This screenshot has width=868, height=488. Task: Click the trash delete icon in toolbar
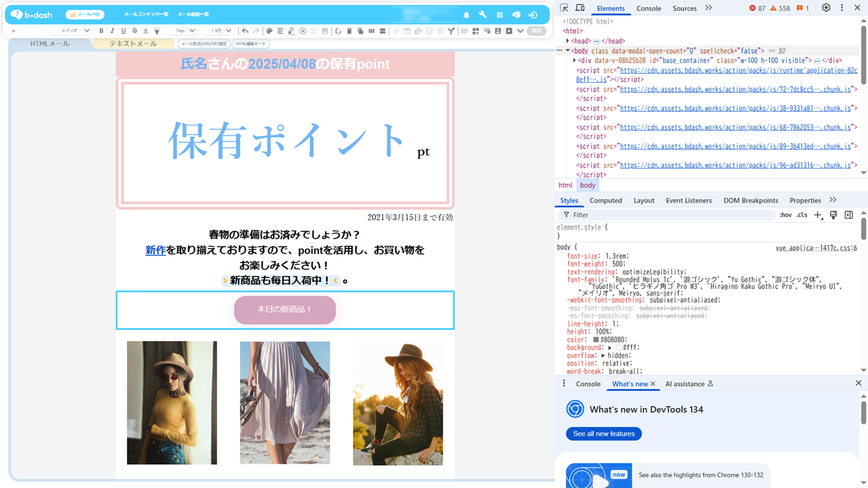tap(349, 30)
